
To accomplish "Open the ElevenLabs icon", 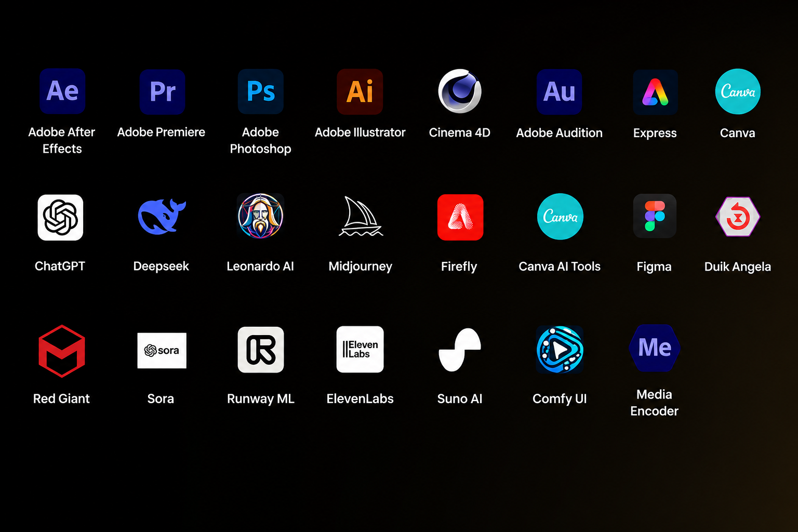I will (x=360, y=349).
